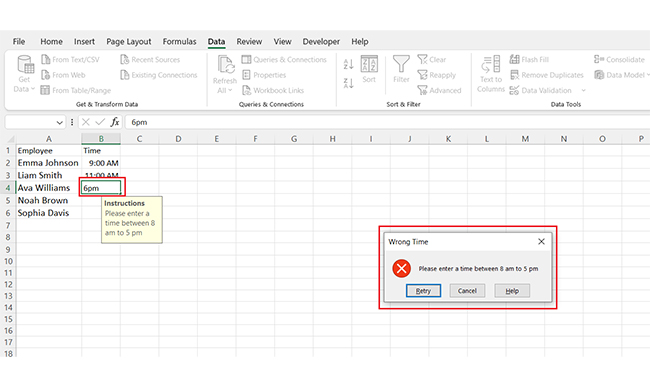Image resolution: width=650 pixels, height=387 pixels.
Task: Sort A to Z ascending
Action: pos(349,64)
